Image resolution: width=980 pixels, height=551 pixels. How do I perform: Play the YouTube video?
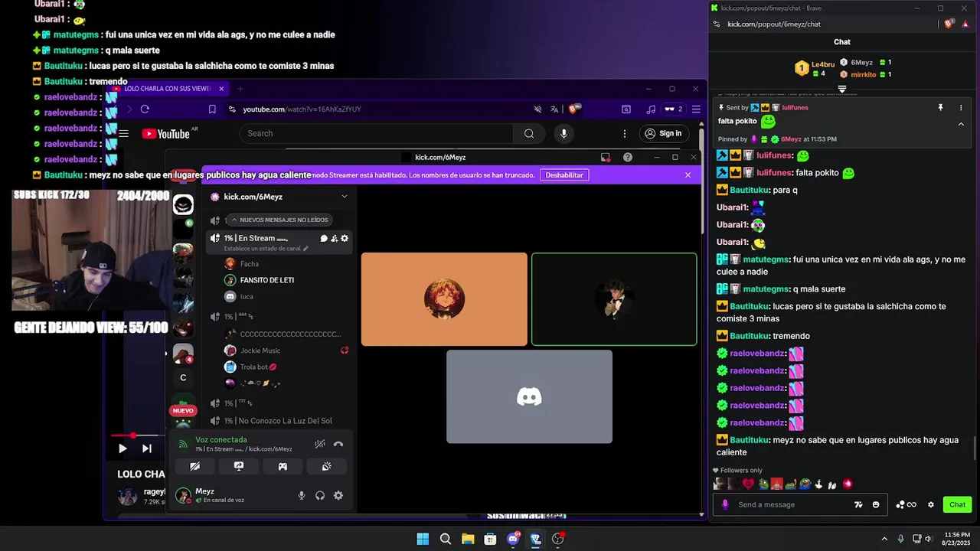122,448
